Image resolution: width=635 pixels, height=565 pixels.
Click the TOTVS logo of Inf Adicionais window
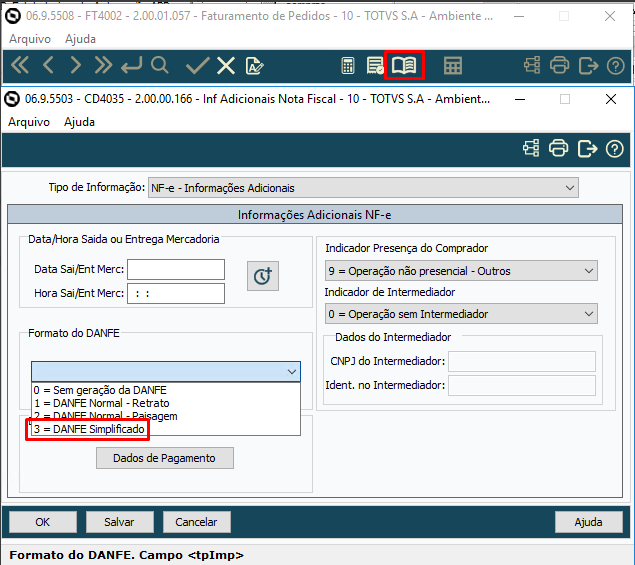(x=12, y=99)
